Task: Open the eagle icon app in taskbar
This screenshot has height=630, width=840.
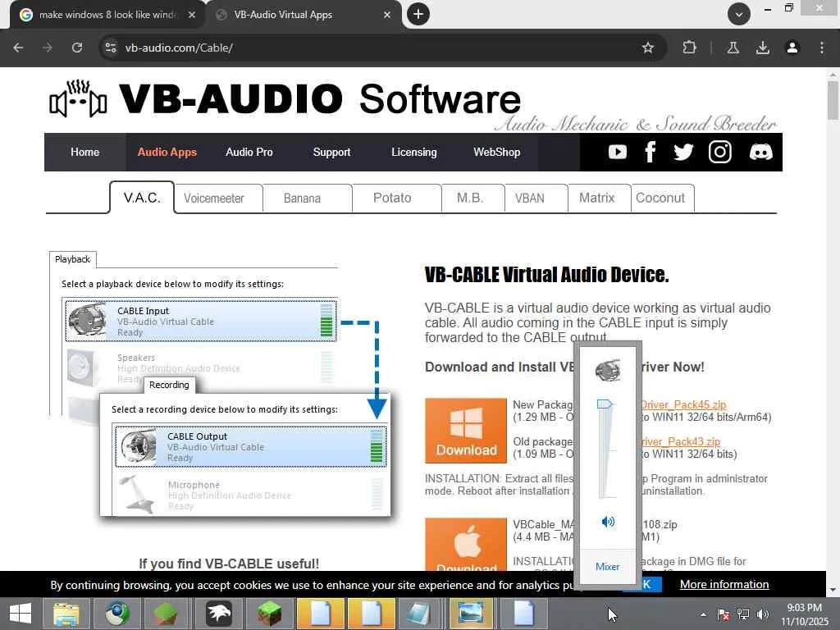Action: tap(218, 613)
